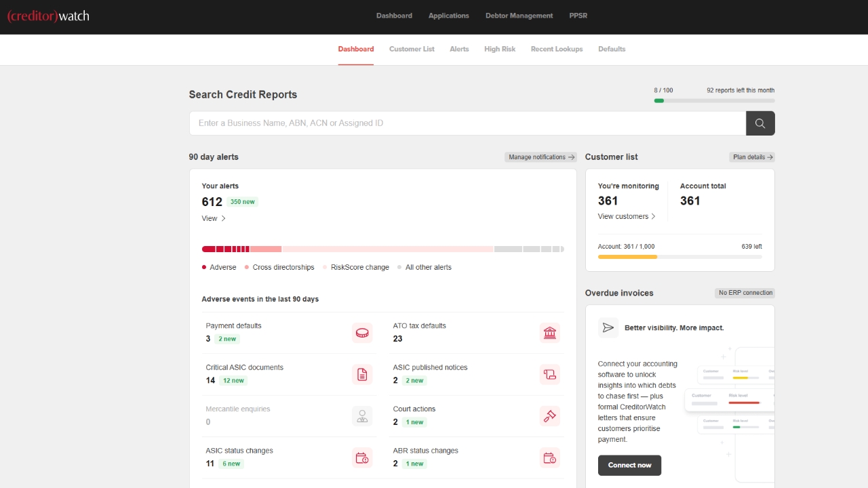The width and height of the screenshot is (868, 488).
Task: Click the 350 new alerts badge
Action: pos(243,202)
